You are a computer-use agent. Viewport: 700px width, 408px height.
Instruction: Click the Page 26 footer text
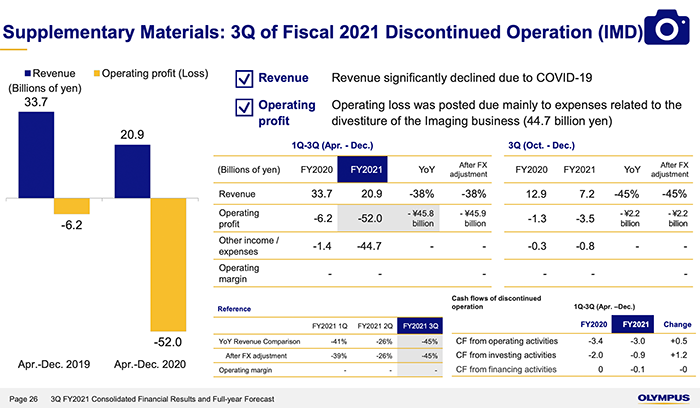click(x=23, y=398)
